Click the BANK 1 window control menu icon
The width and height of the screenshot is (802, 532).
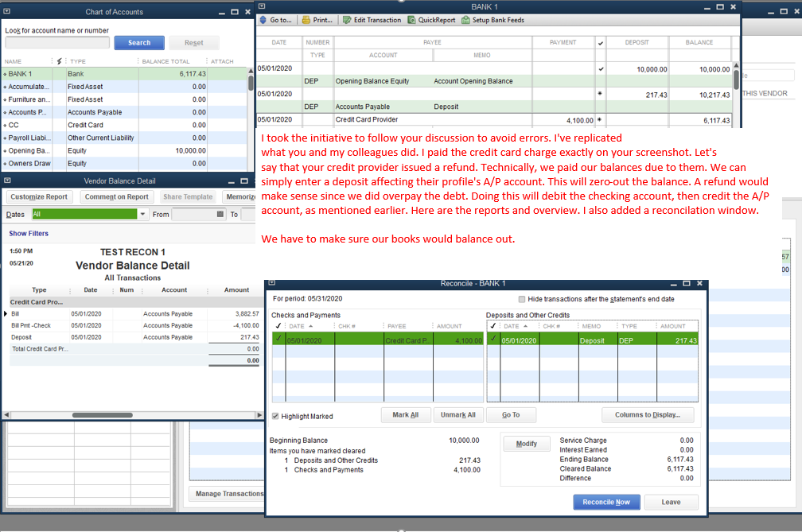pos(262,6)
